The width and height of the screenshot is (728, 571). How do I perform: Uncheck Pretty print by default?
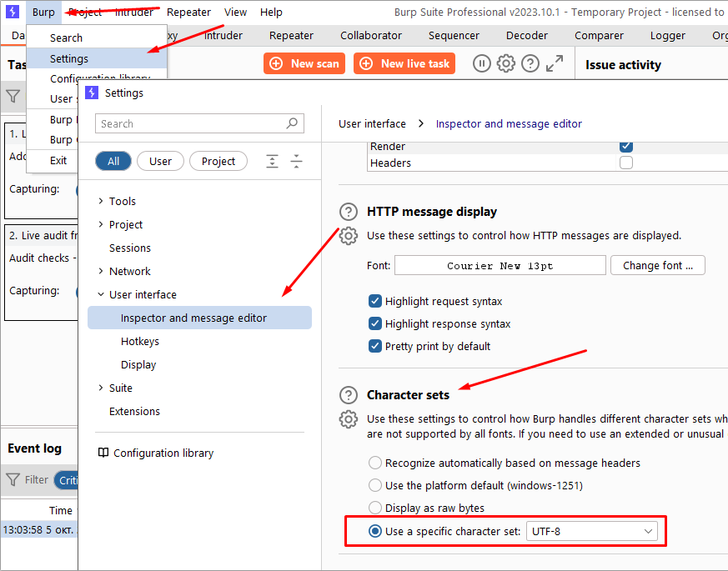(x=375, y=346)
